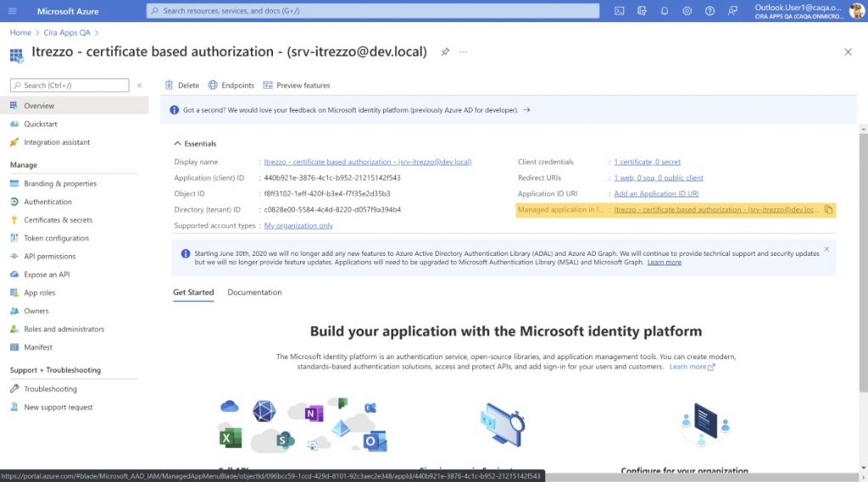
Task: Click the Quickstart cloud icon
Action: tap(14, 124)
